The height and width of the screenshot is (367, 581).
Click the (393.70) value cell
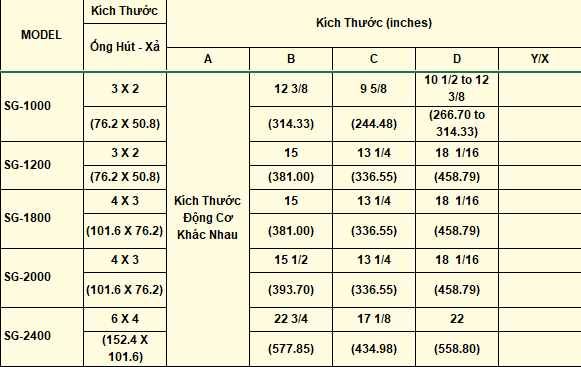[291, 290]
